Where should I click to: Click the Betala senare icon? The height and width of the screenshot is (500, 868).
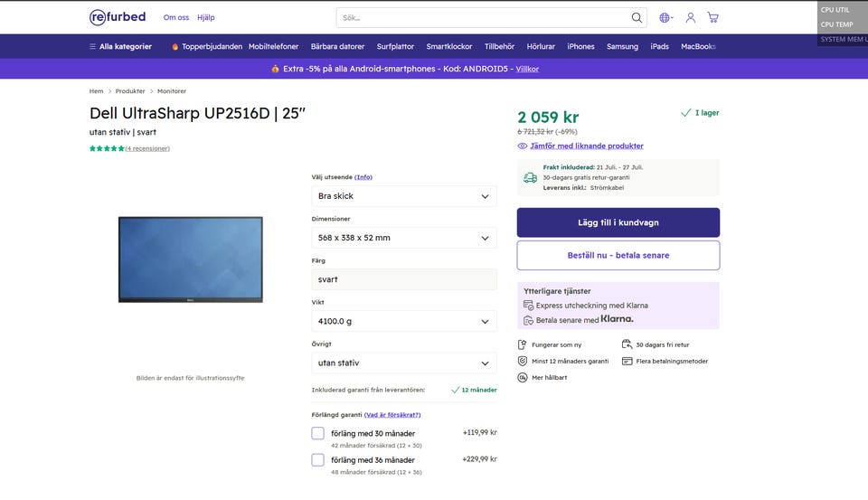coord(528,320)
